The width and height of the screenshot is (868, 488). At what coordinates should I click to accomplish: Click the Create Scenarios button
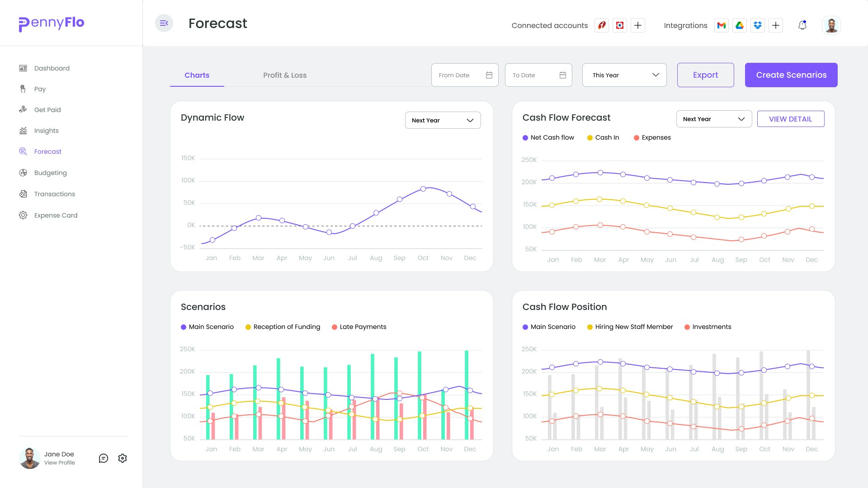tap(791, 75)
